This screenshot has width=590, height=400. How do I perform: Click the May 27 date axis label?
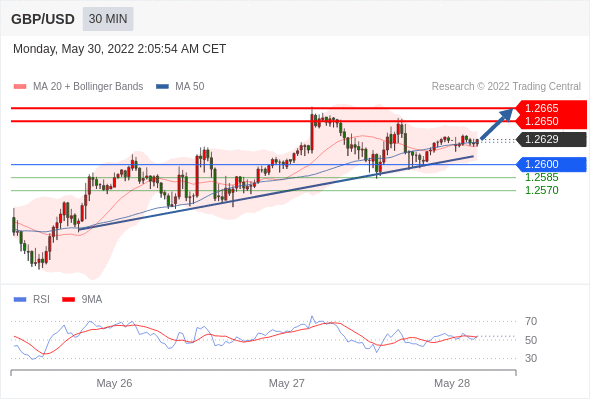pyautogui.click(x=286, y=383)
